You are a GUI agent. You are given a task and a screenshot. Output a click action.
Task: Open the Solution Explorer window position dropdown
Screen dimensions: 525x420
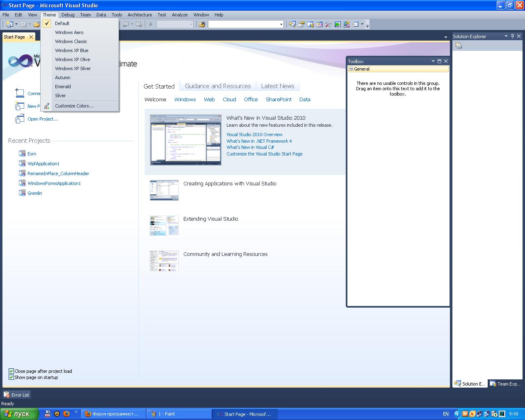506,36
